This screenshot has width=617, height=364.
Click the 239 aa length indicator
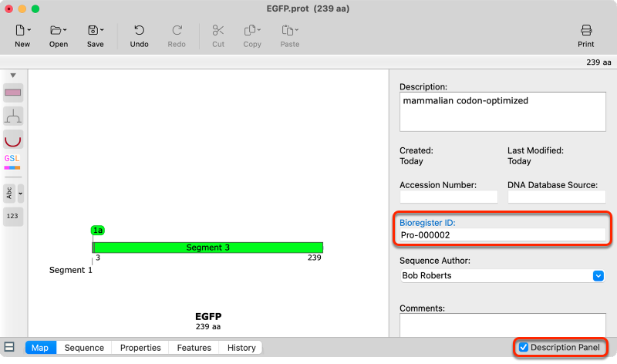(598, 62)
